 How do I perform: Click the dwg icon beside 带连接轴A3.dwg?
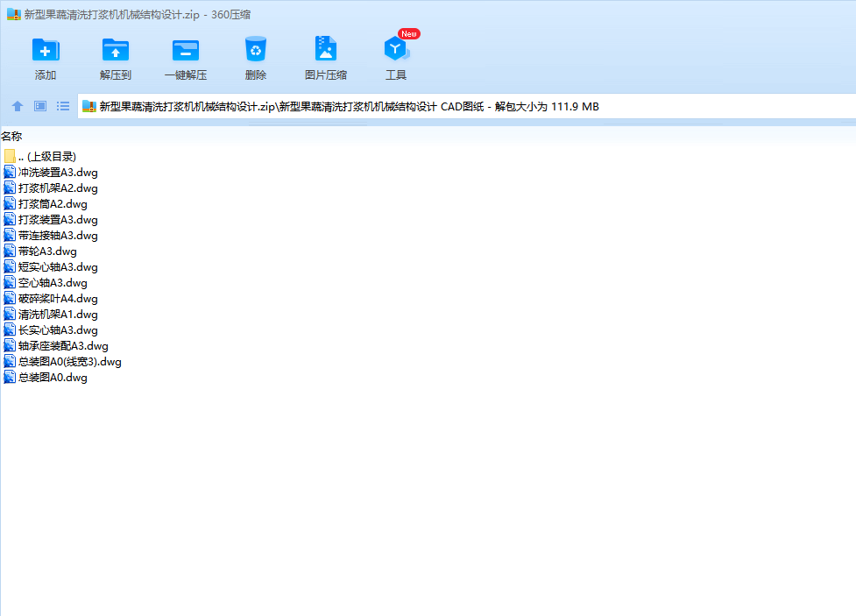tap(10, 236)
